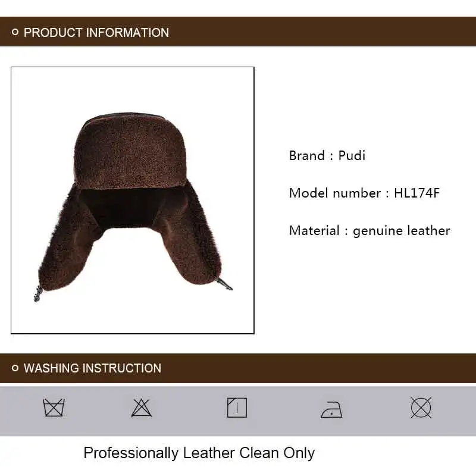The width and height of the screenshot is (476, 476).
Task: Click the Model number : HL174F text
Action: click(x=364, y=193)
